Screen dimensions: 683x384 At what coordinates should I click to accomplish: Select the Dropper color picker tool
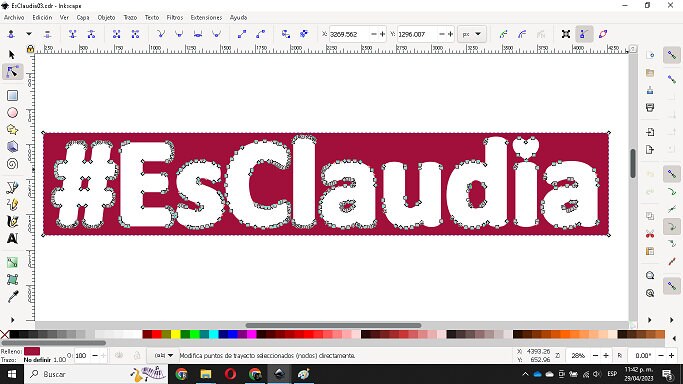tap(12, 296)
